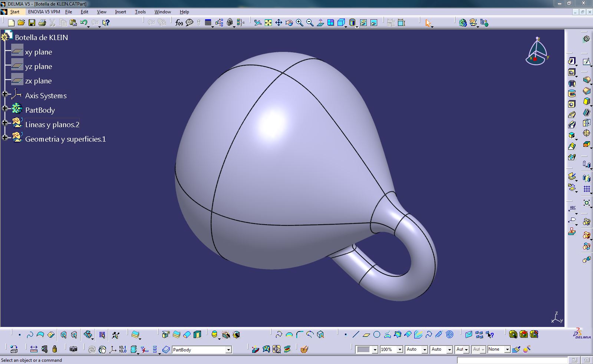Viewport: 593px width, 364px height.
Task: Click the Multi-View window icon
Action: [330, 23]
